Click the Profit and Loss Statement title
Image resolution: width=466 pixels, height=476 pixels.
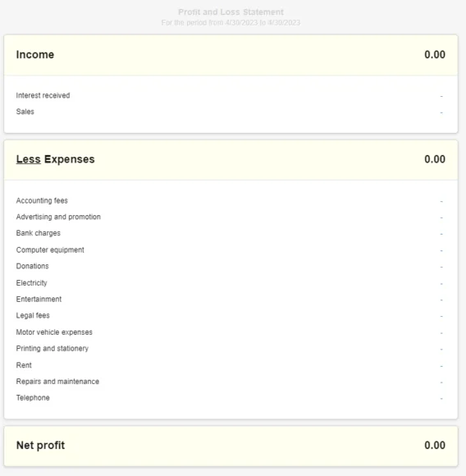point(231,12)
